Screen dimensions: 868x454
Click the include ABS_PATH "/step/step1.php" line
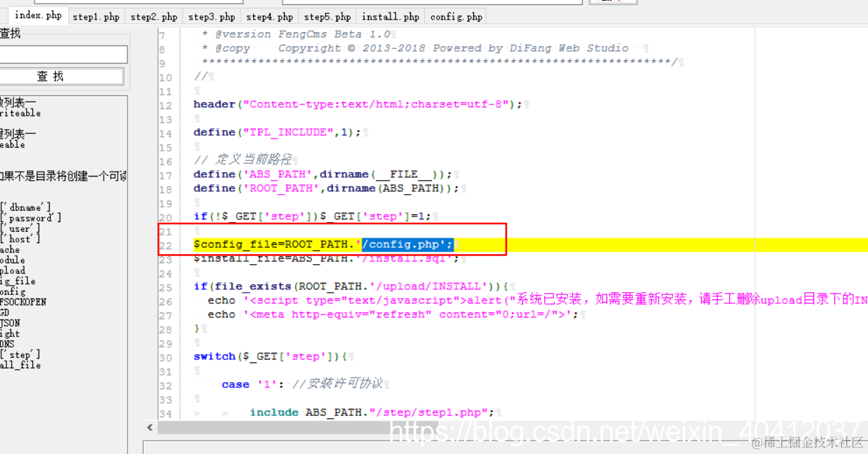tap(372, 413)
